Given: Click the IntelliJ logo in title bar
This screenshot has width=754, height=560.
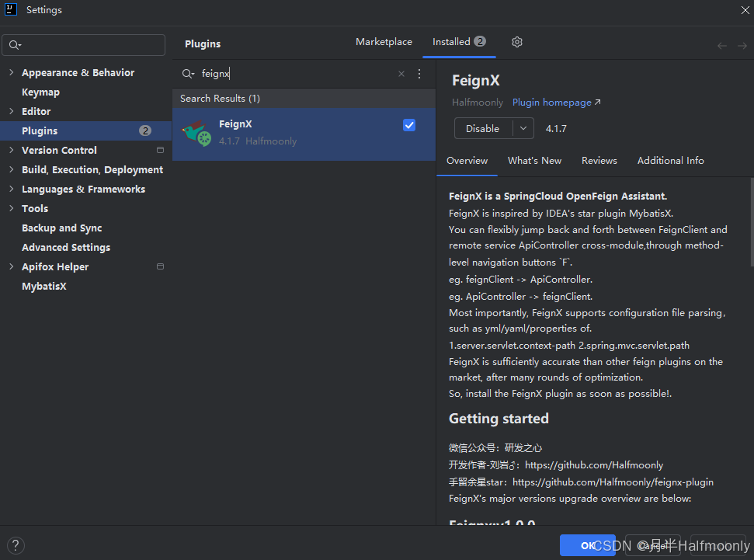Looking at the screenshot, I should click(x=11, y=9).
